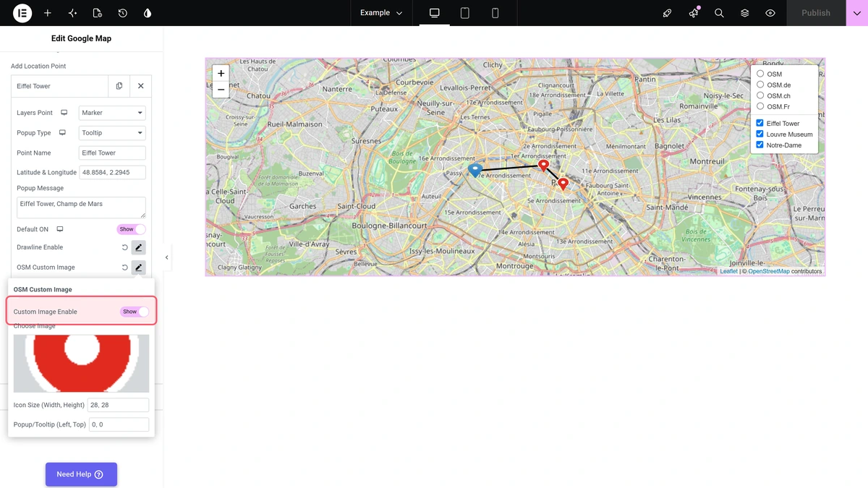Open the Example page dropdown

[381, 13]
